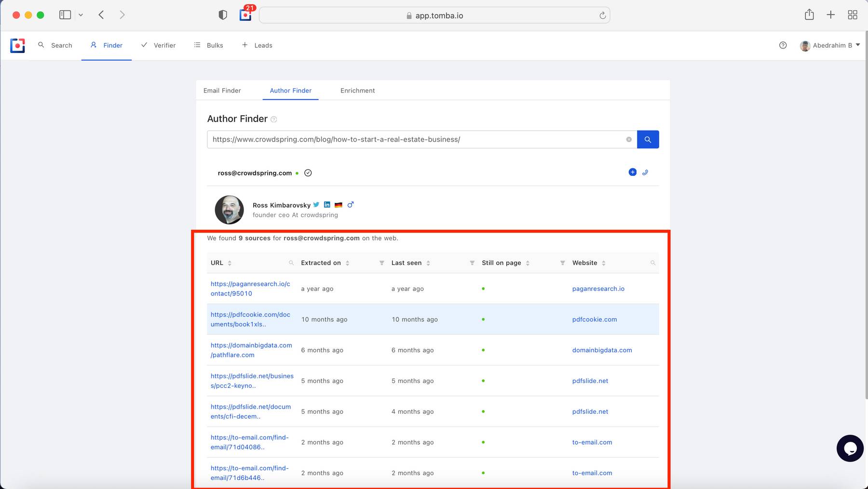Sort the table by URL column
This screenshot has height=489, width=868.
point(230,263)
